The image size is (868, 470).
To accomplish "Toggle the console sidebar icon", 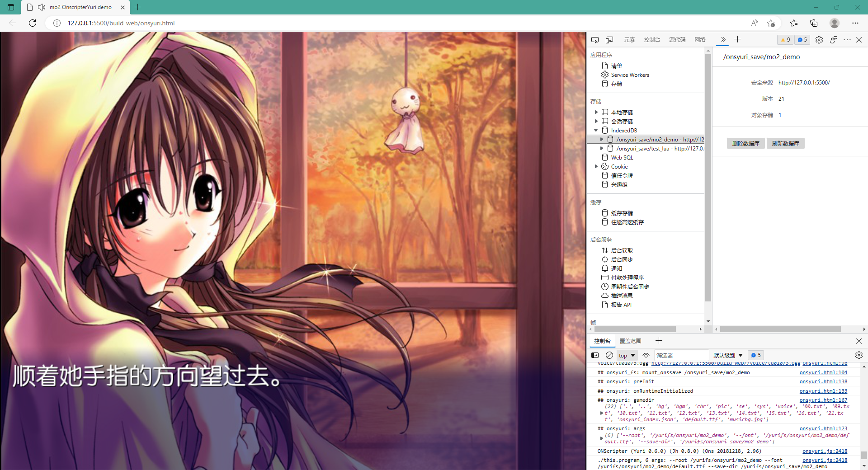I will tap(595, 355).
